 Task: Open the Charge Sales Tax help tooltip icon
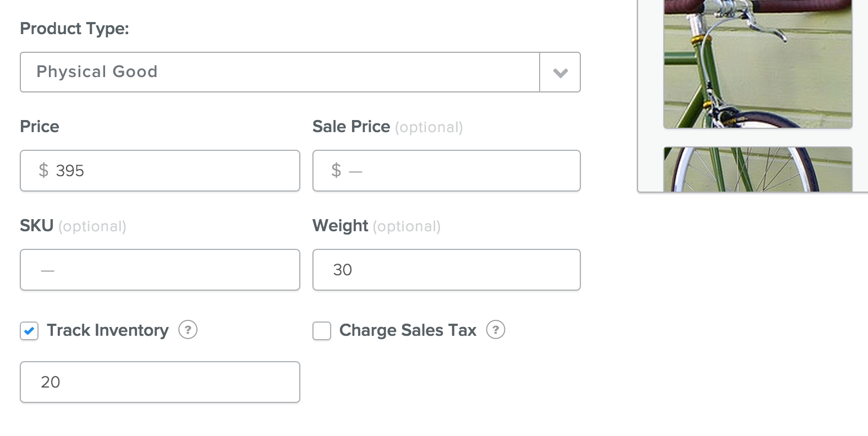tap(496, 330)
